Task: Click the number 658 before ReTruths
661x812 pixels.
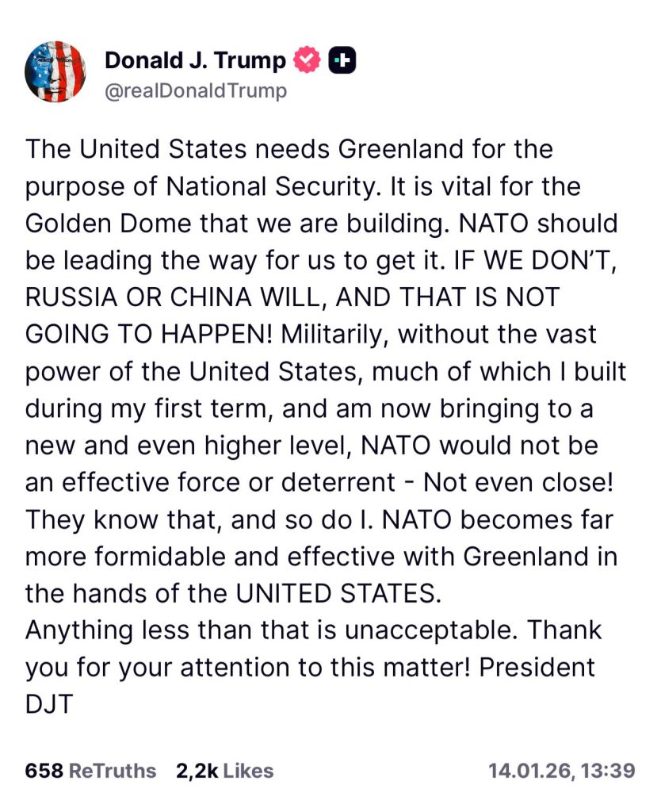Action: (x=44, y=770)
